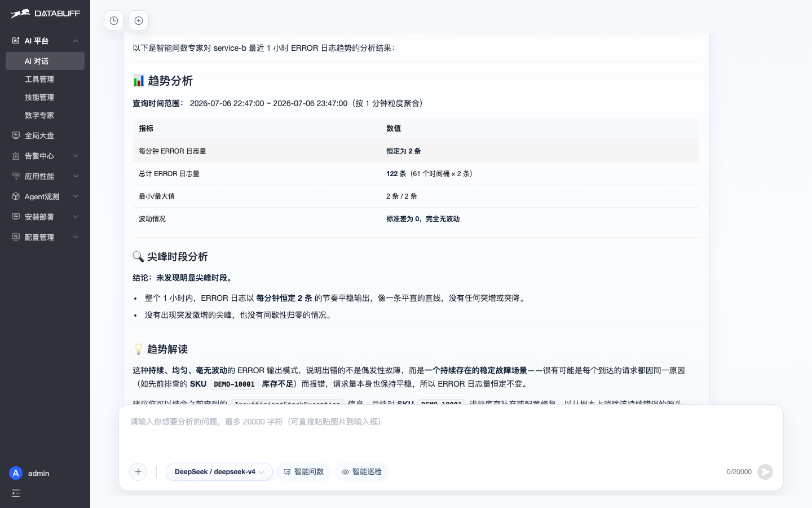Click the admin username

39,473
